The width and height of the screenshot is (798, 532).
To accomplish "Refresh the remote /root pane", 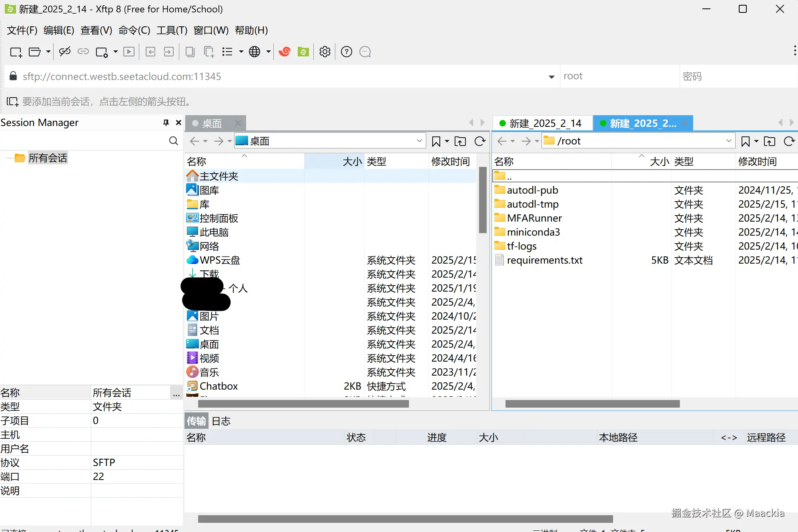I will (789, 141).
